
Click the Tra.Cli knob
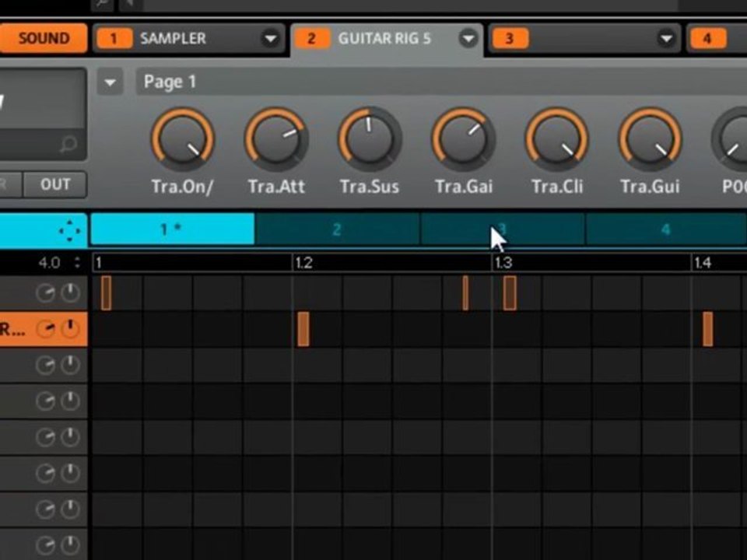[557, 139]
